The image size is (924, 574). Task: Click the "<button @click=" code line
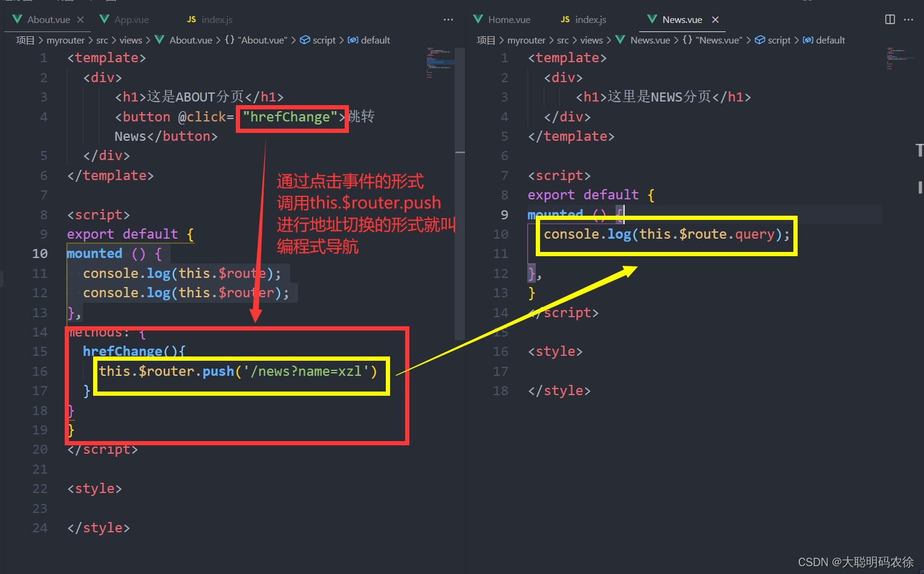[x=244, y=117]
